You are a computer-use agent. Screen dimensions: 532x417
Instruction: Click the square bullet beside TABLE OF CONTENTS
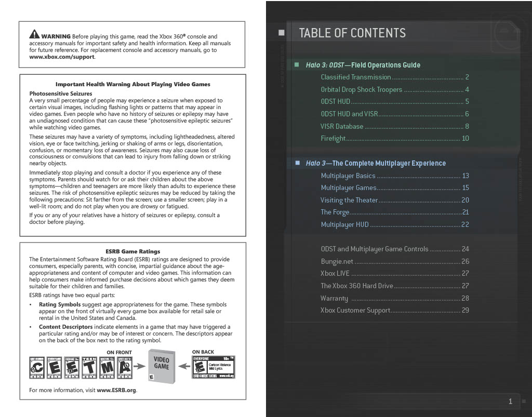click(x=281, y=33)
